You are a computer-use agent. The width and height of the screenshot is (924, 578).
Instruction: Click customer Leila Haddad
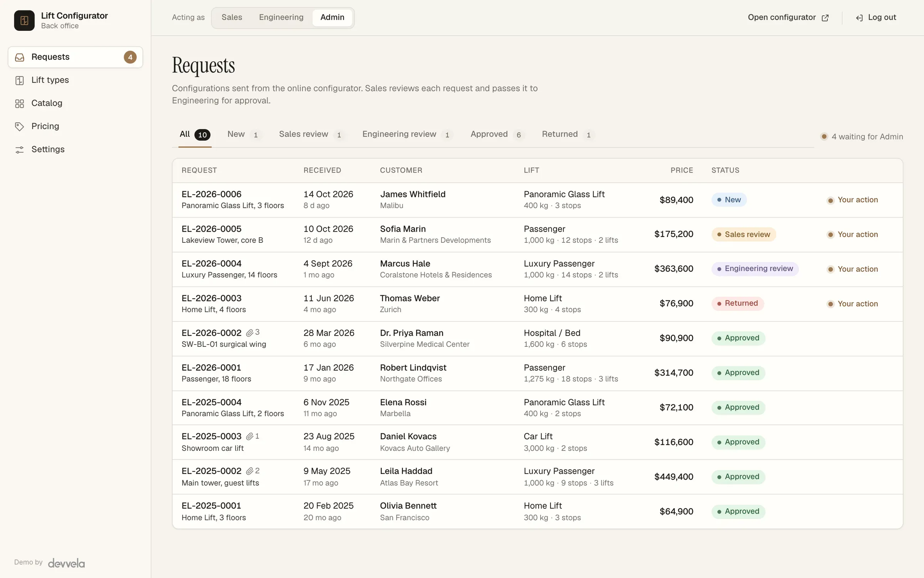406,471
